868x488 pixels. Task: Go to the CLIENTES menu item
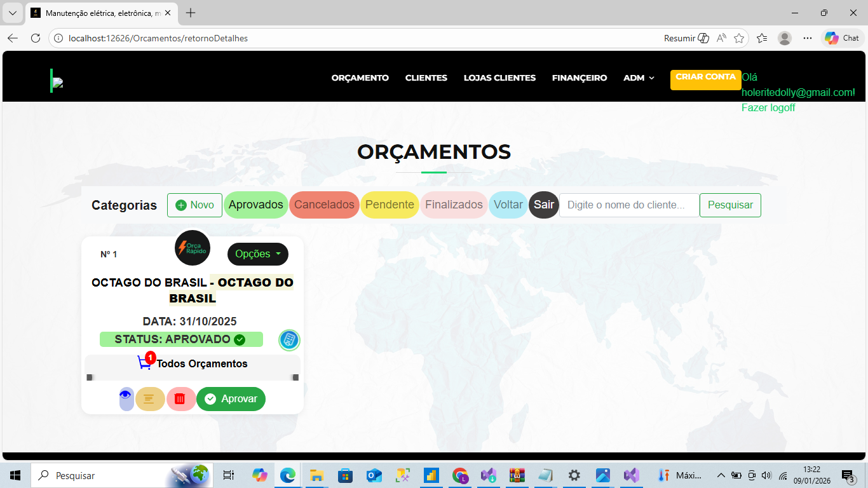click(x=426, y=78)
